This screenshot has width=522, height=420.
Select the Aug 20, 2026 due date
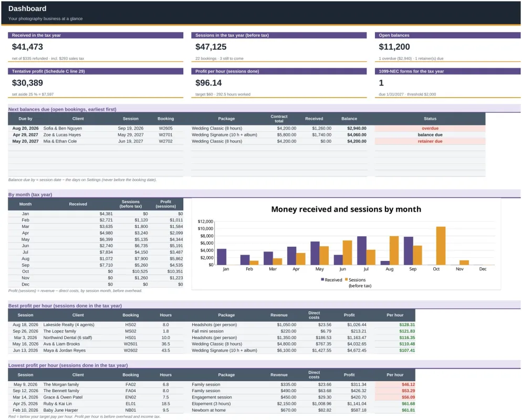25,128
